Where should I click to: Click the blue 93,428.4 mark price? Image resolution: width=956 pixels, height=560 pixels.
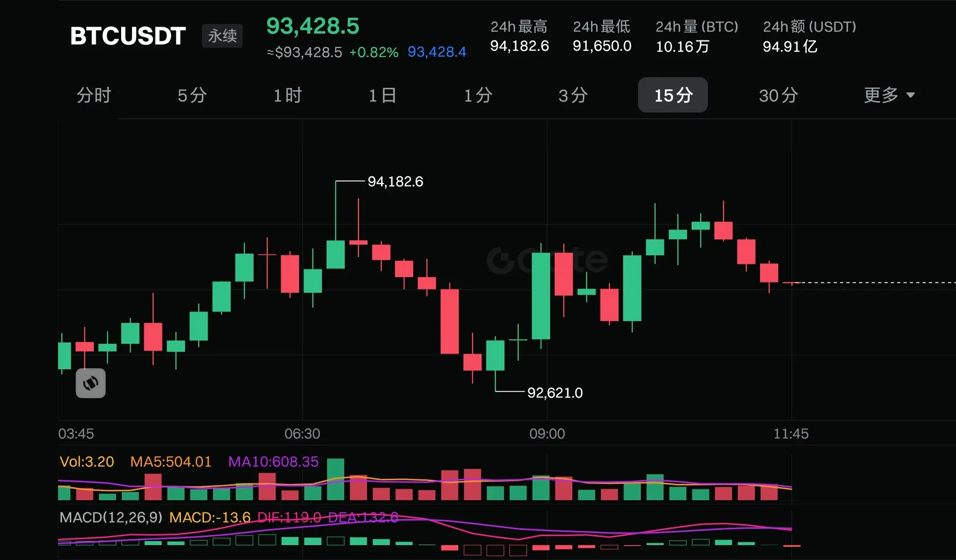click(x=436, y=52)
